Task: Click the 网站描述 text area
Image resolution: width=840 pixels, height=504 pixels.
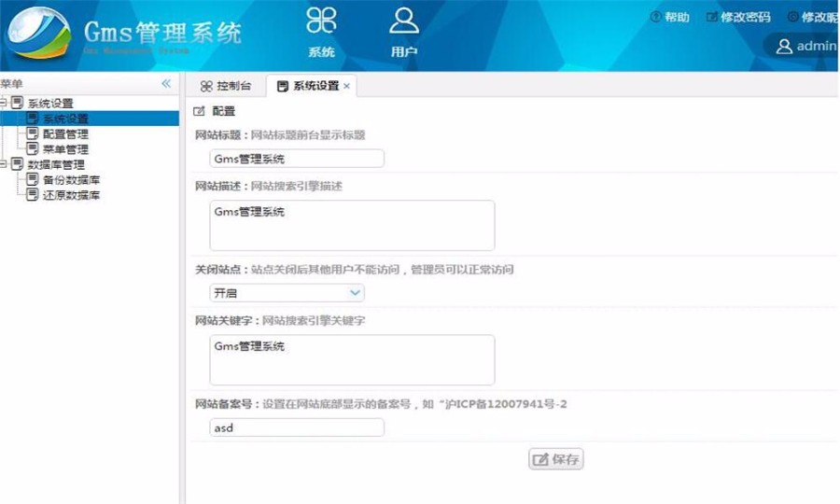Action: pos(352,226)
